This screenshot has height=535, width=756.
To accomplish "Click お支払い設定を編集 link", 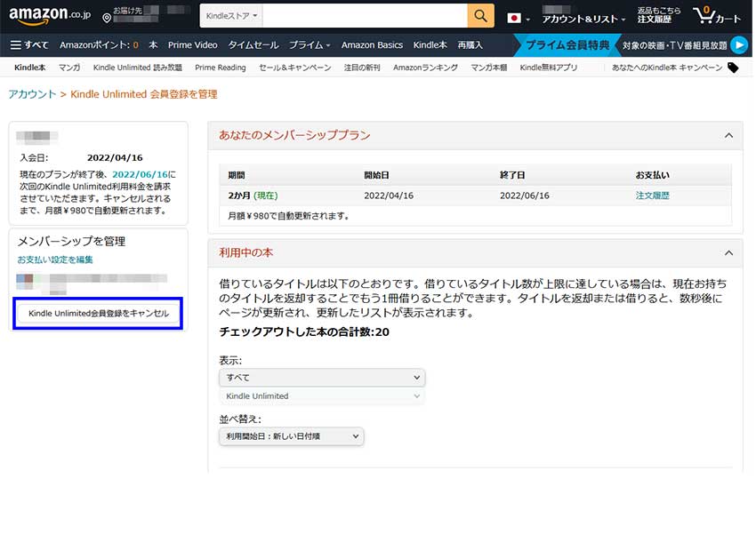I will [55, 260].
